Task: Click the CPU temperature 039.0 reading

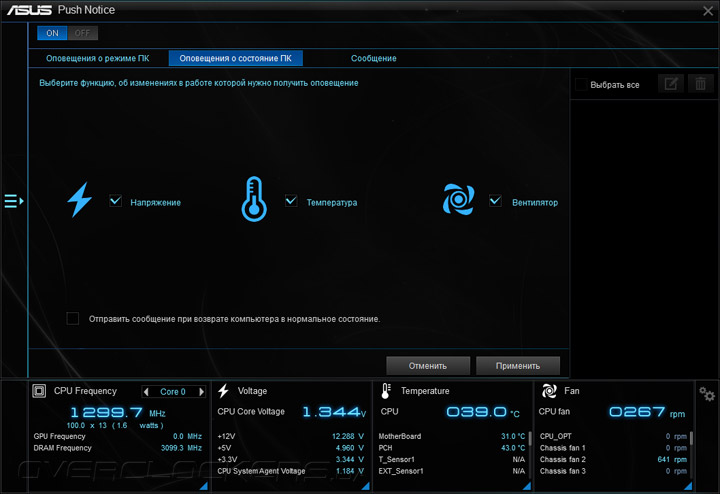Action: coord(483,412)
